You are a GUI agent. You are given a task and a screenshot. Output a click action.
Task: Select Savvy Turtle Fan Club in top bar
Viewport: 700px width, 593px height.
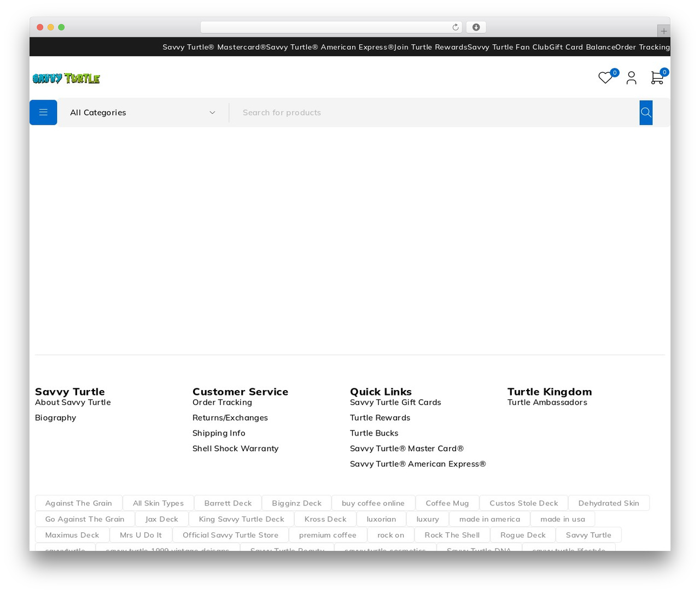coord(508,47)
